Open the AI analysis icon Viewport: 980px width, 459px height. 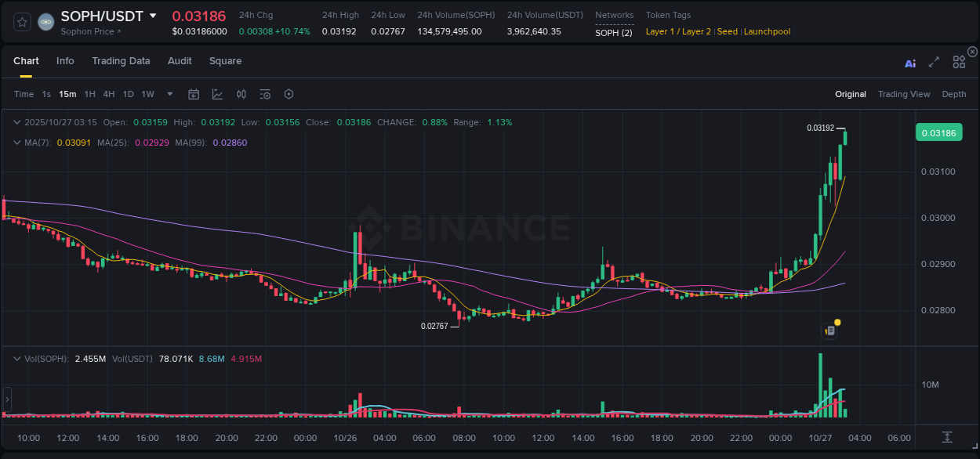tap(910, 63)
